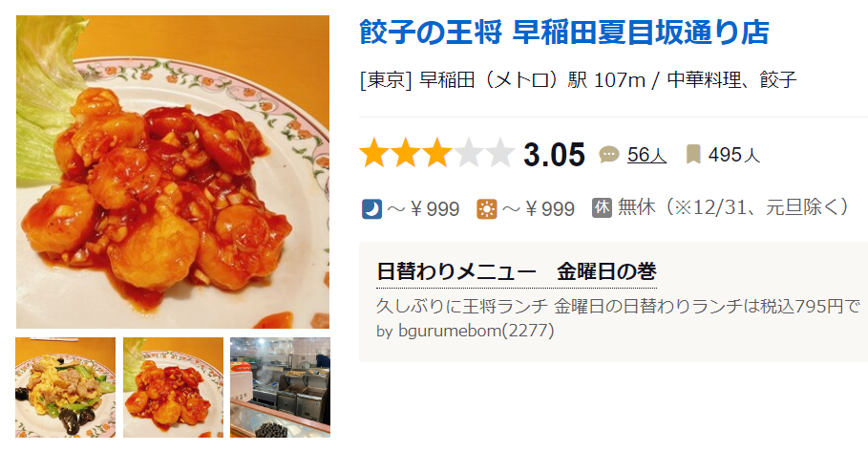Open the review titled 日替わりメニュー 金曜日の巻
This screenshot has height=452, width=868.
(x=517, y=272)
